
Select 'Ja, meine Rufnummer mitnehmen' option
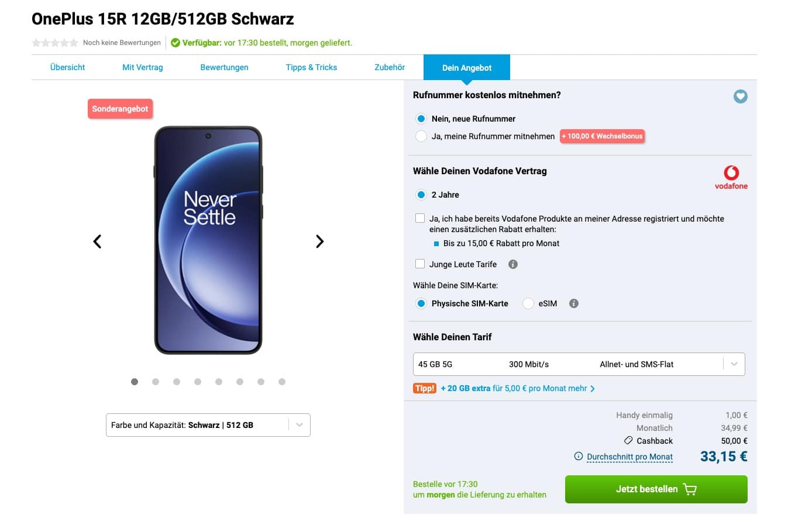pyautogui.click(x=421, y=136)
